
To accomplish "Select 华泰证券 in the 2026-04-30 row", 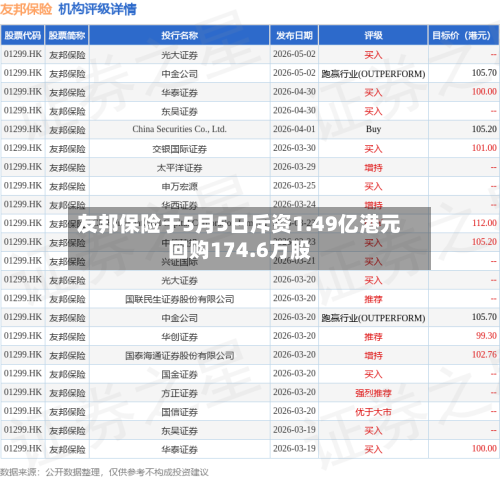I will [x=180, y=92].
